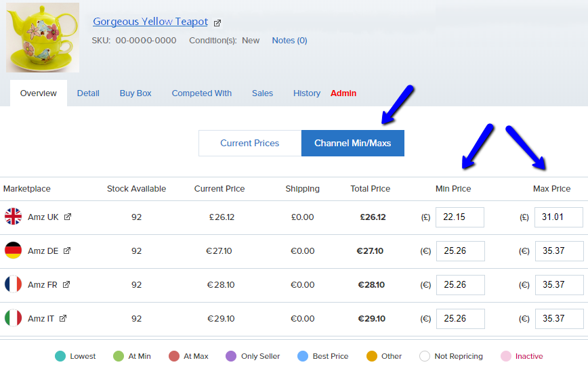Select Channel Min/Maxs toggle button
This screenshot has width=588, height=371.
[x=352, y=143]
